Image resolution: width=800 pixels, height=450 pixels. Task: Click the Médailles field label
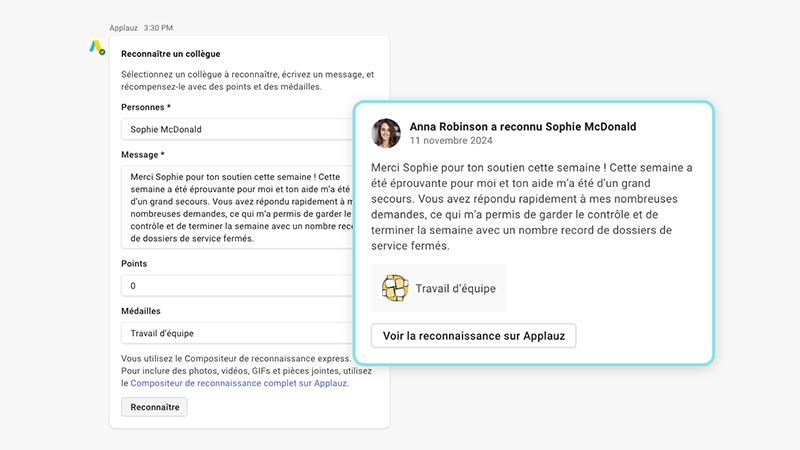(141, 311)
